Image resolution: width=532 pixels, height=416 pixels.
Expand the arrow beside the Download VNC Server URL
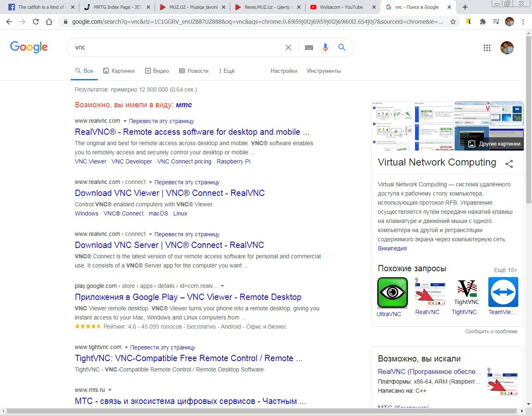tap(150, 235)
